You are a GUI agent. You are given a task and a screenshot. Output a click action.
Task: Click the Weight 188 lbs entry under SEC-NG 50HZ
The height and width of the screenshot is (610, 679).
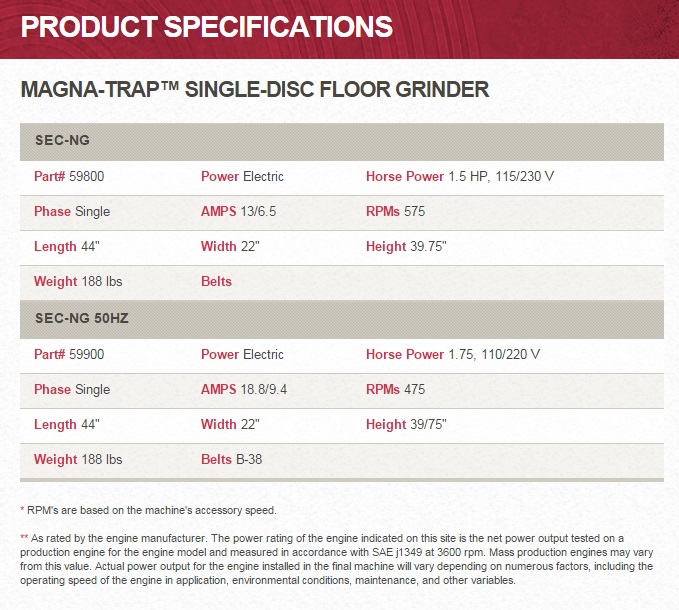78,459
